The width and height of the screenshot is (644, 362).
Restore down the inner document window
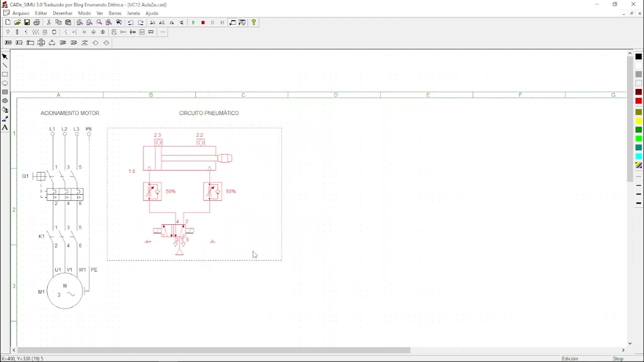point(631,14)
